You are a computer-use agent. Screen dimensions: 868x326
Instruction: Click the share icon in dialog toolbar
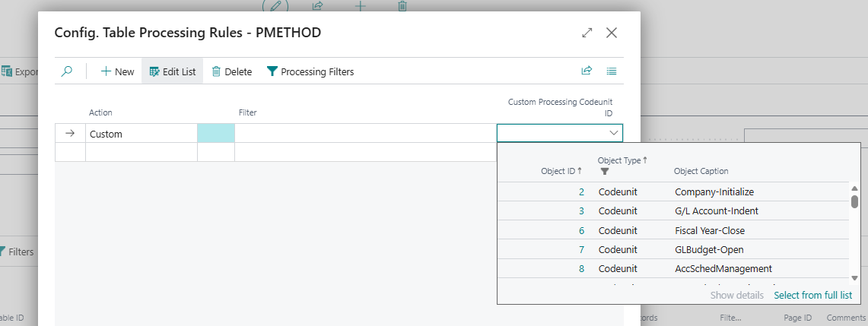point(587,71)
